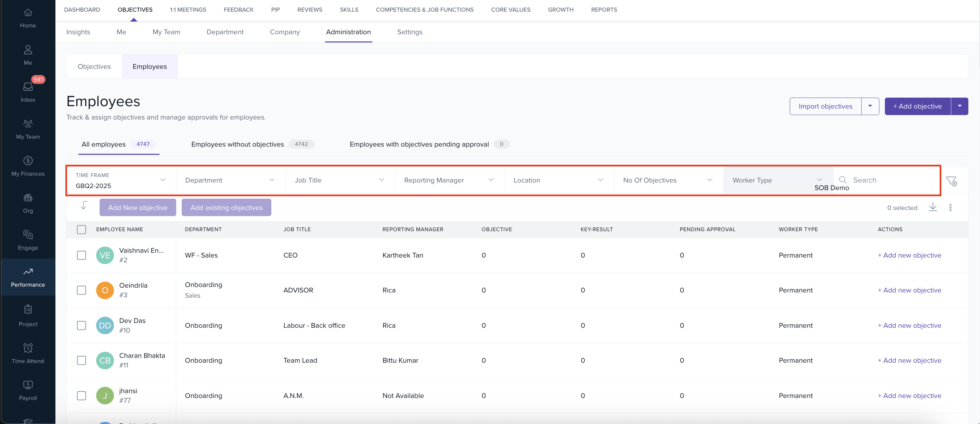This screenshot has width=980, height=424.
Task: Click the Add New objective button
Action: pos(138,208)
